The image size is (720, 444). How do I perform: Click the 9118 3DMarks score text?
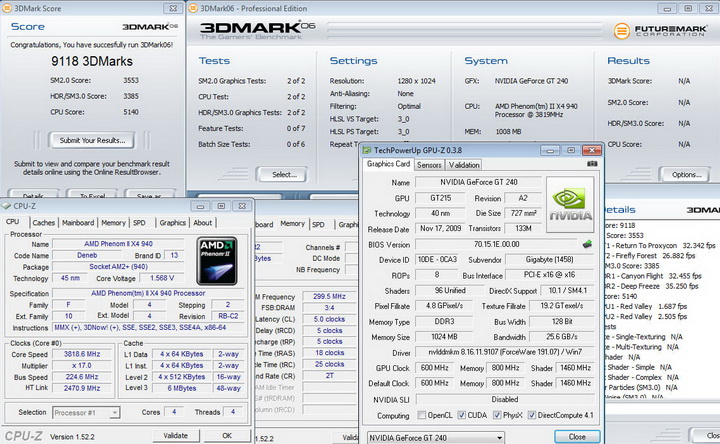point(92,61)
